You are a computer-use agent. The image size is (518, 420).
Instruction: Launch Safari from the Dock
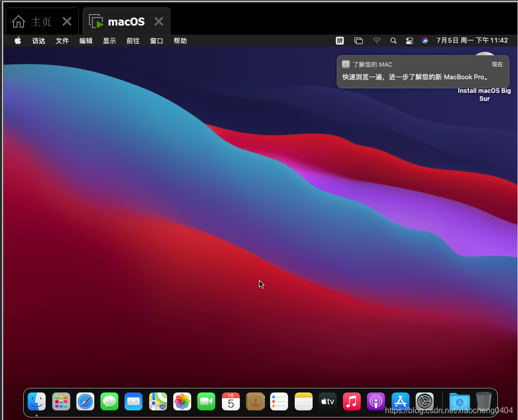pyautogui.click(x=85, y=401)
